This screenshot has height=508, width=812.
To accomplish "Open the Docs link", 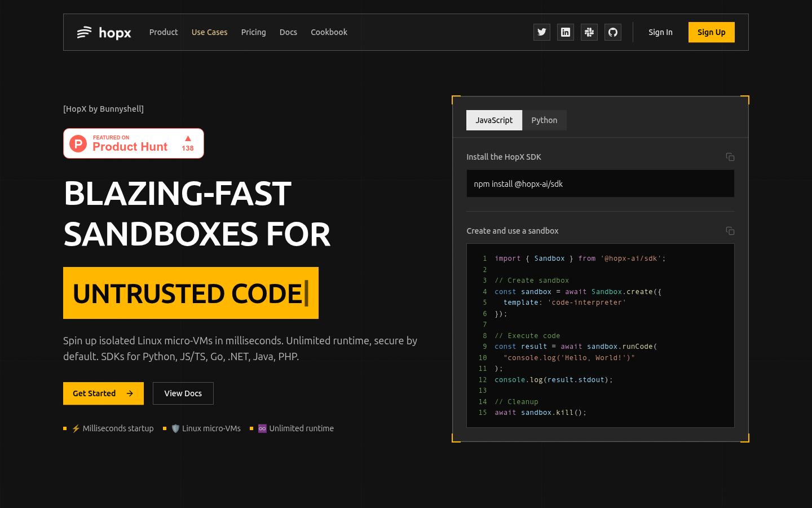I will point(288,32).
